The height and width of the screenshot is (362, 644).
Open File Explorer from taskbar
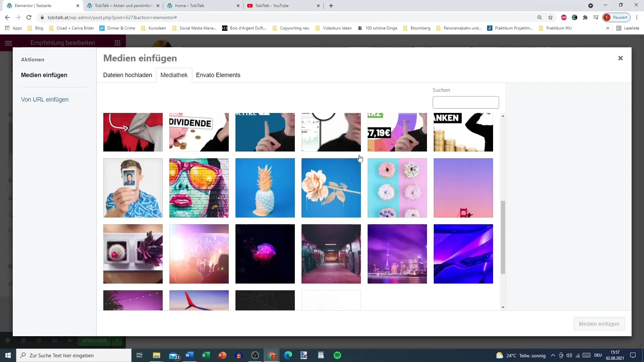pyautogui.click(x=156, y=355)
